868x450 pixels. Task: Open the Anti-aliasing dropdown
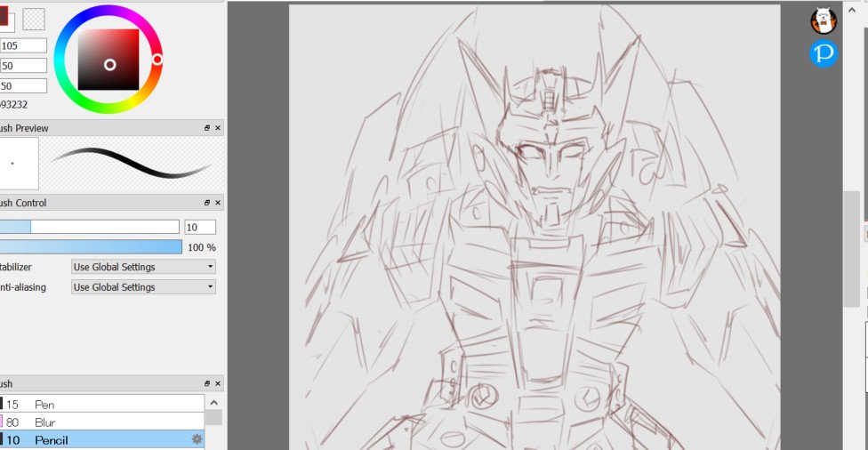tap(143, 286)
